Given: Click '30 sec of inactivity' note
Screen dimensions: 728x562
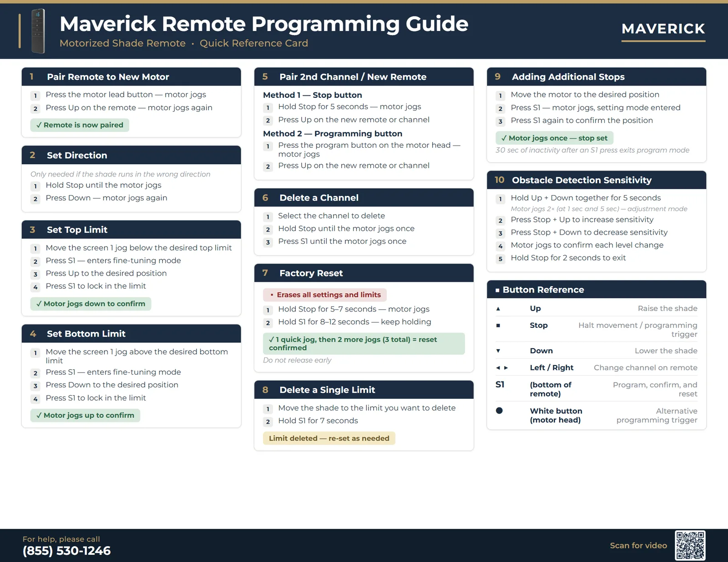Looking at the screenshot, I should 592,150.
